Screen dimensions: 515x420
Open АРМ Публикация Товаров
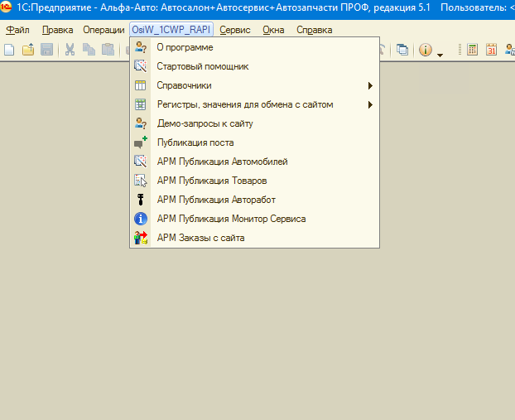tap(254, 181)
